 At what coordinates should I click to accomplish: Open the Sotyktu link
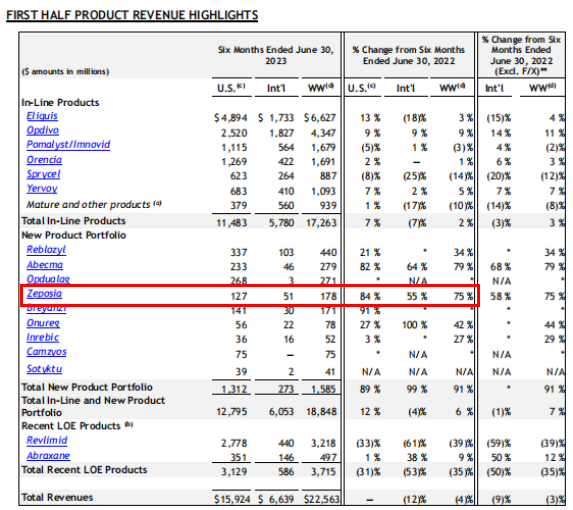[44, 369]
